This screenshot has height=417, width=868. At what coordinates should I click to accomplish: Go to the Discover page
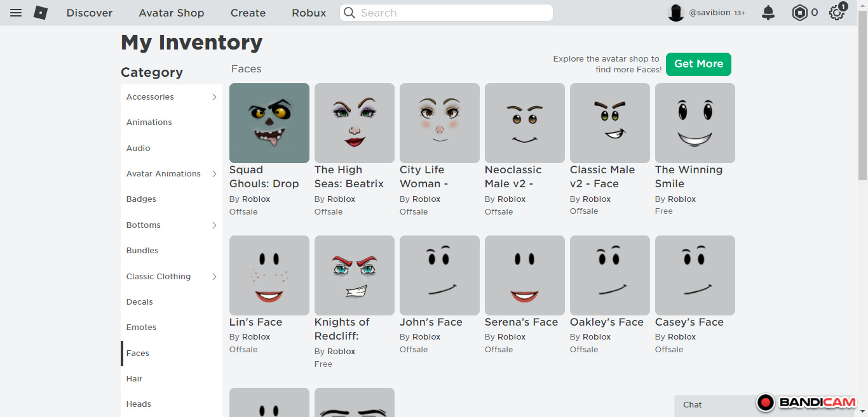(x=90, y=13)
